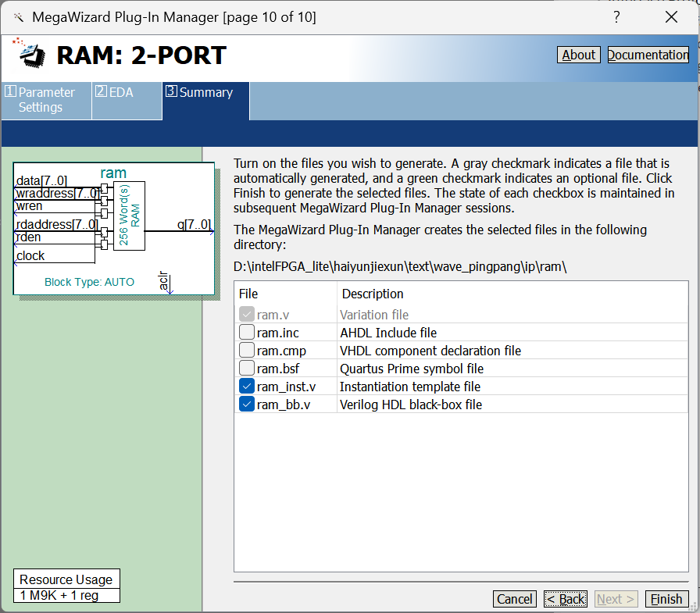Click the File column header
Screen dimensions: 700x613
(x=248, y=294)
